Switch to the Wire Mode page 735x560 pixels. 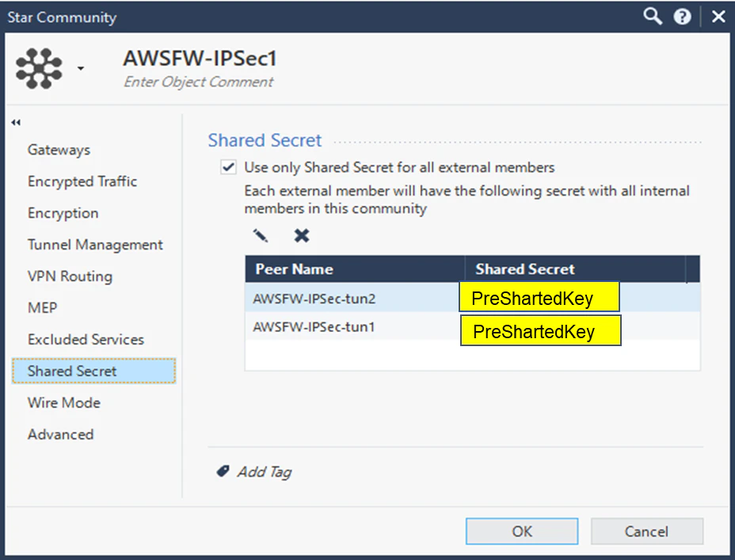(x=64, y=402)
